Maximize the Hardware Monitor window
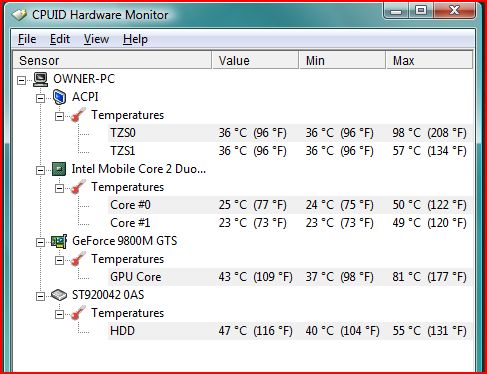This screenshot has width=487, height=374. pos(421,11)
